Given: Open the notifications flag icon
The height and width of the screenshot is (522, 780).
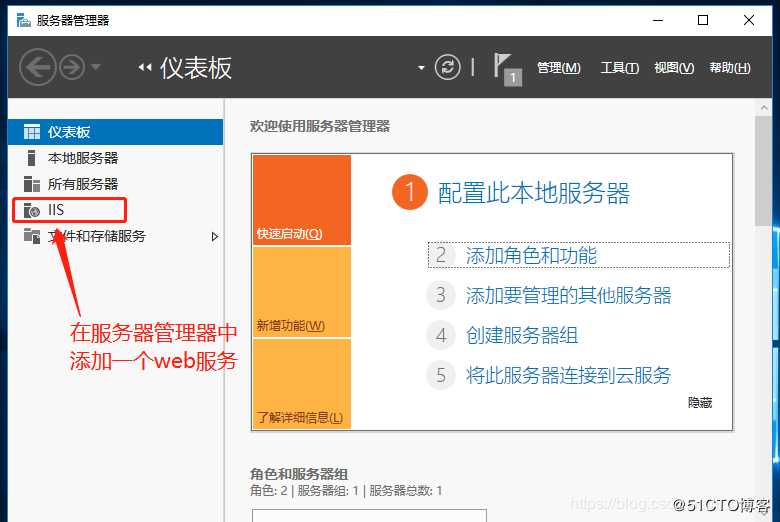Looking at the screenshot, I should click(507, 69).
